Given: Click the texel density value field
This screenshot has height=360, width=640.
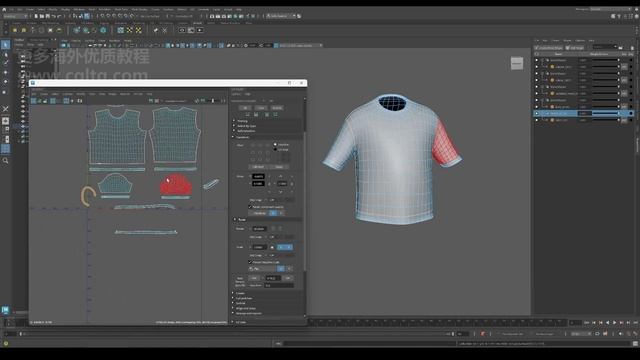Looking at the screenshot, I should click(273, 278).
